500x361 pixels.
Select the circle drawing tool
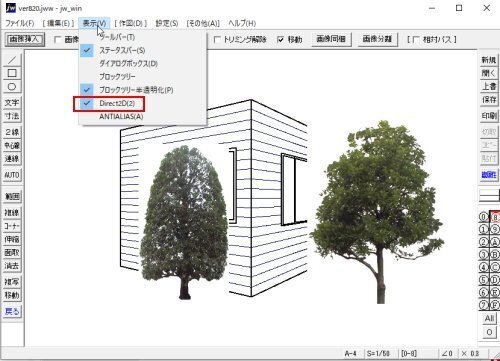12,87
